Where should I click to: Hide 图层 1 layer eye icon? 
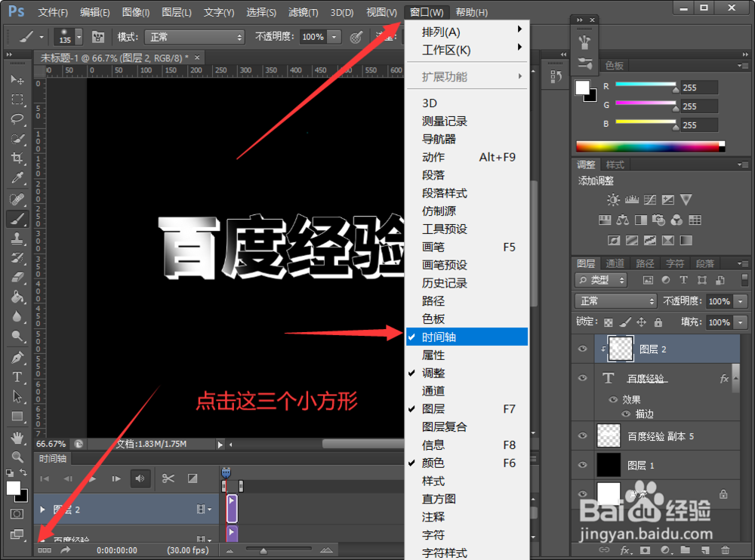(583, 465)
